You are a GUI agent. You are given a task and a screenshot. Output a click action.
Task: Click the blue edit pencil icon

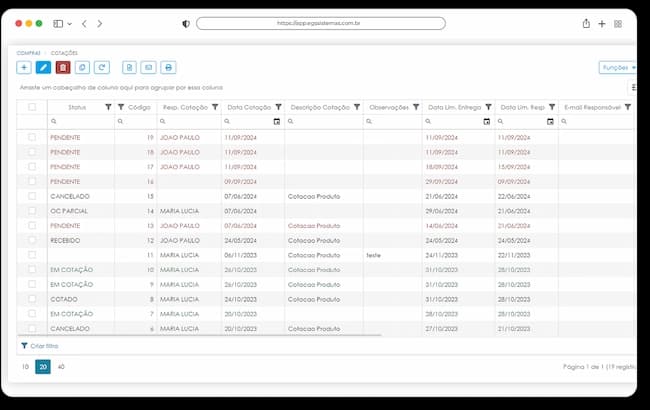click(x=43, y=67)
